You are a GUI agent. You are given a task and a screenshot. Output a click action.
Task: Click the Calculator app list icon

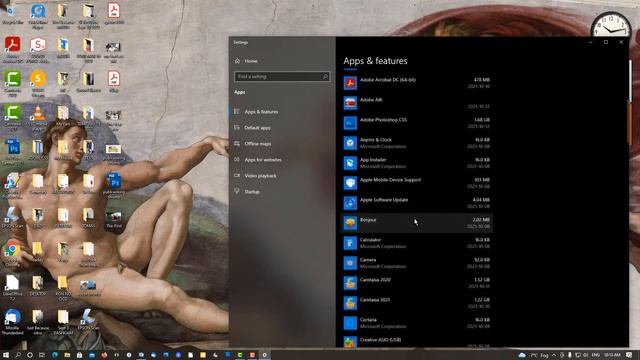tap(350, 243)
